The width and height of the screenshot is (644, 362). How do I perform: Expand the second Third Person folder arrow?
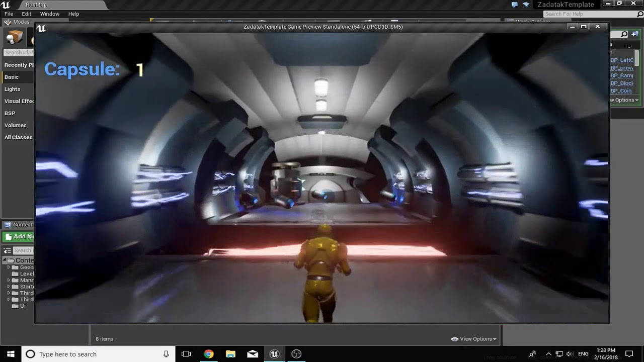click(x=9, y=300)
